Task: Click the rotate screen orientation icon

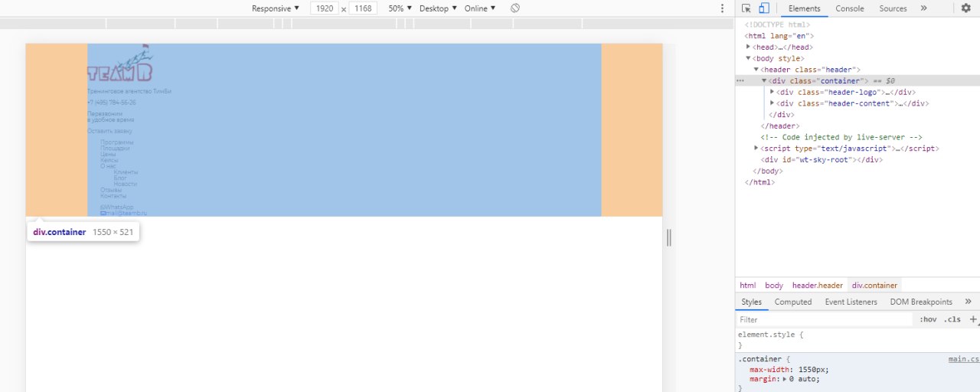Action: [x=515, y=8]
